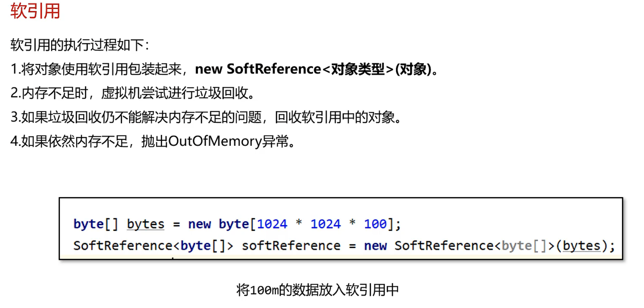Click step 2 about 内存不足时 garbage collection
Viewport: 644px width, 308px height.
pyautogui.click(x=49, y=93)
